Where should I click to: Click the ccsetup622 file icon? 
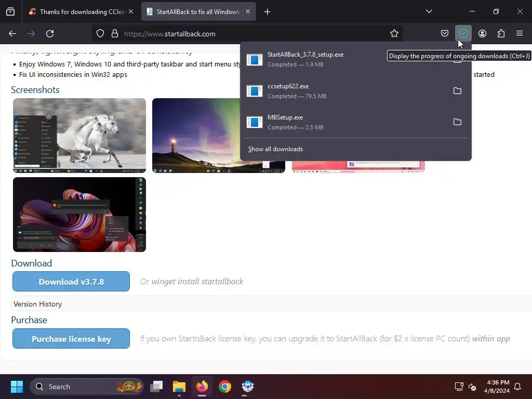[x=255, y=91]
